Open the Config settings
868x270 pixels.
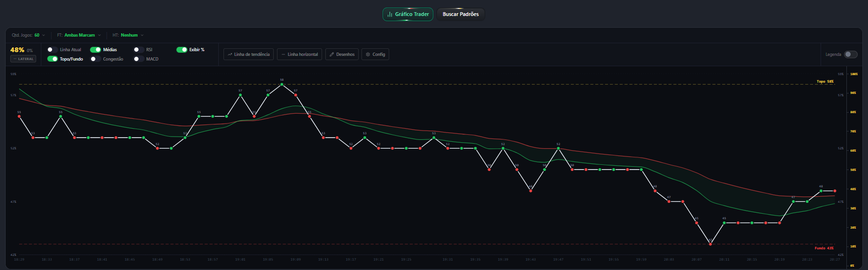pos(375,54)
